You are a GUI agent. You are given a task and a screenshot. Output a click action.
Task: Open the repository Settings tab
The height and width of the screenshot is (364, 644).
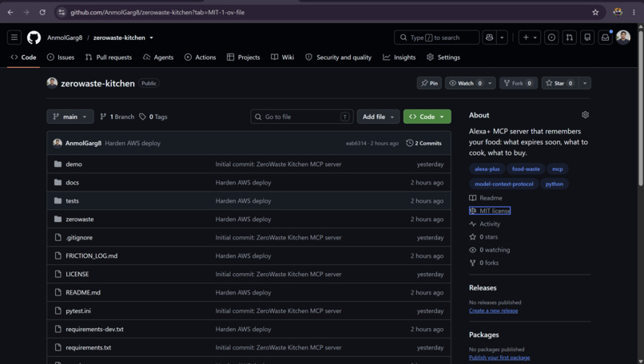(x=443, y=57)
